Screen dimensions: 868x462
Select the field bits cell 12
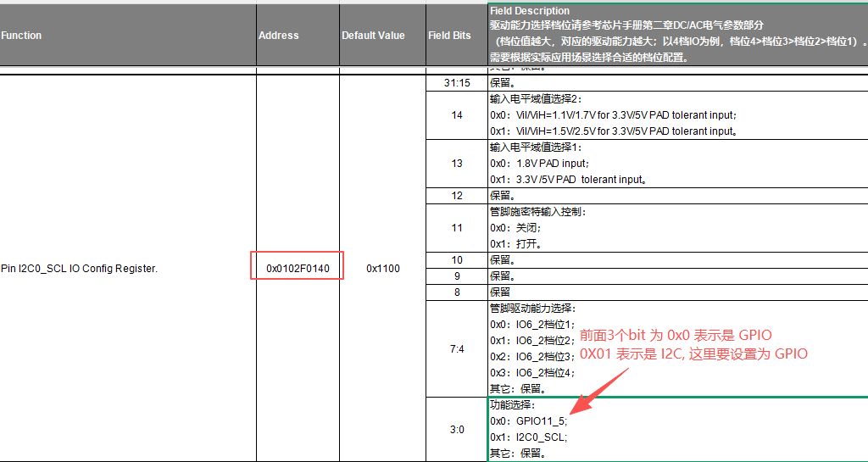(x=457, y=195)
